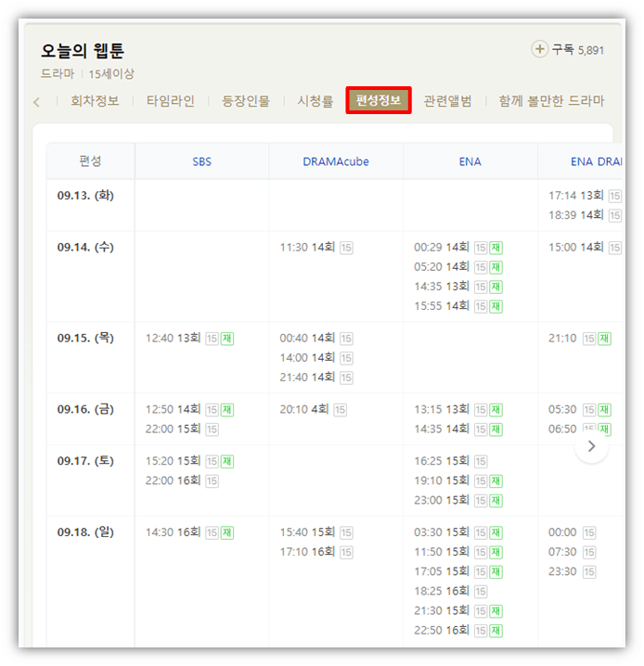Open the 타임라인 tab
Screen dimensions: 644x666
coord(171,101)
